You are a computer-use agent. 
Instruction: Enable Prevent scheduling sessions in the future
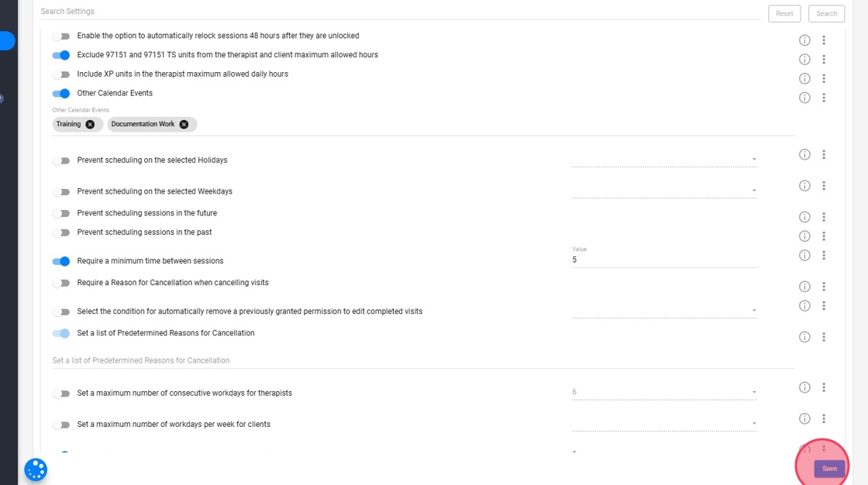pyautogui.click(x=61, y=213)
